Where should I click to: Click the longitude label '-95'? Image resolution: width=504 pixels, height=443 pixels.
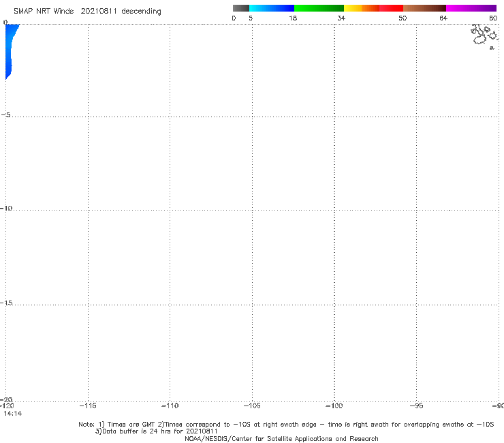tap(417, 406)
